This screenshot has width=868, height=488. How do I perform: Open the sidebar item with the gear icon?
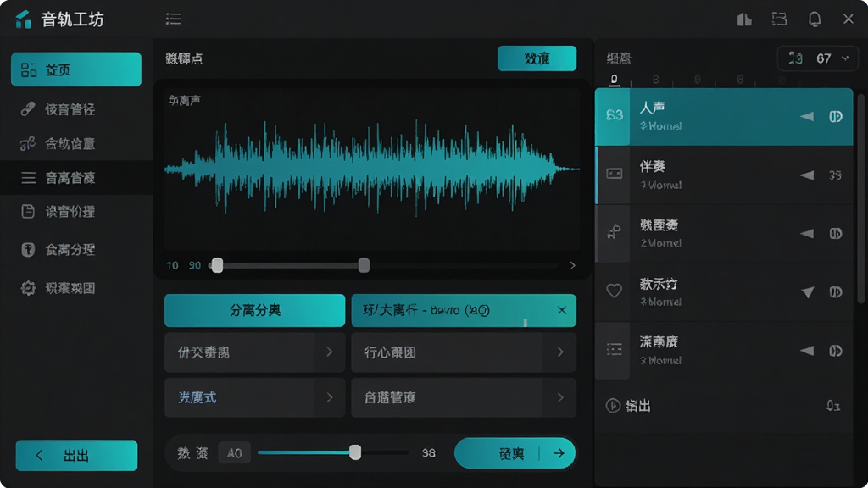pos(76,288)
